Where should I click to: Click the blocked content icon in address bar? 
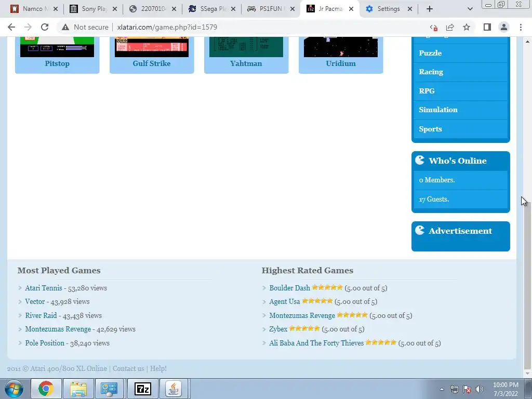point(433,27)
